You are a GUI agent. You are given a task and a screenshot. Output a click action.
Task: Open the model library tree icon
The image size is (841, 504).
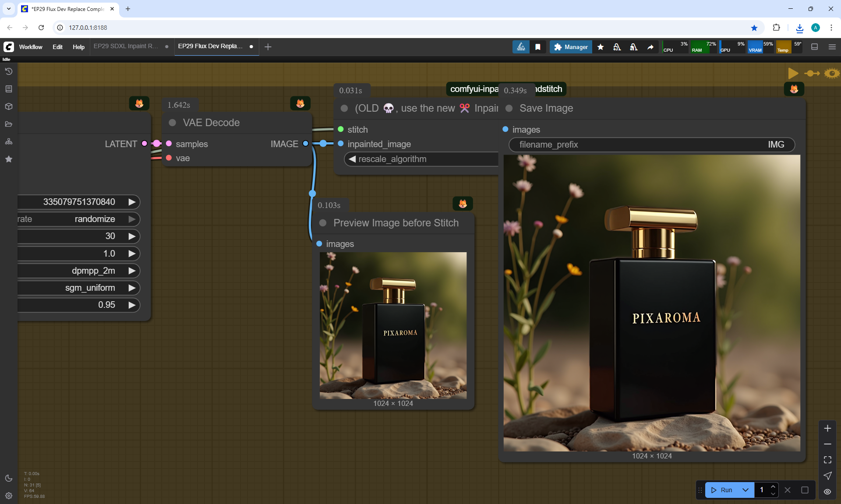tap(9, 141)
